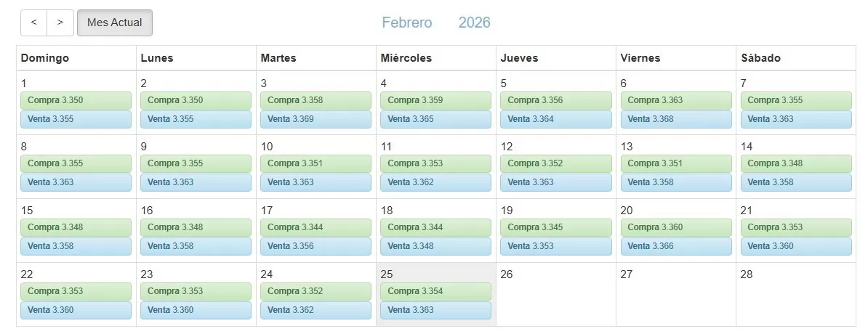Image resolution: width=868 pixels, height=334 pixels.
Task: Open the Compra 3.351 entry on day 10
Action: tap(316, 163)
